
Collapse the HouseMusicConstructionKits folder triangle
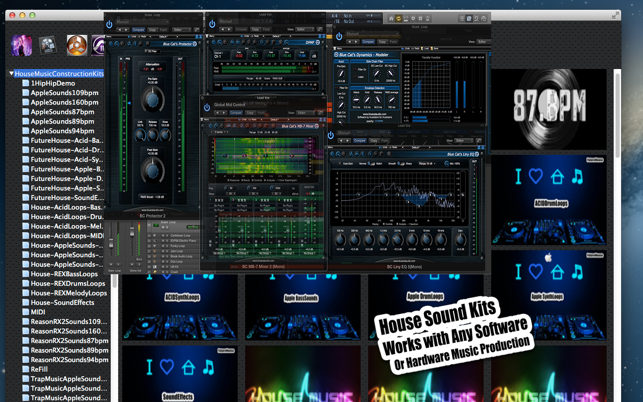[11, 74]
